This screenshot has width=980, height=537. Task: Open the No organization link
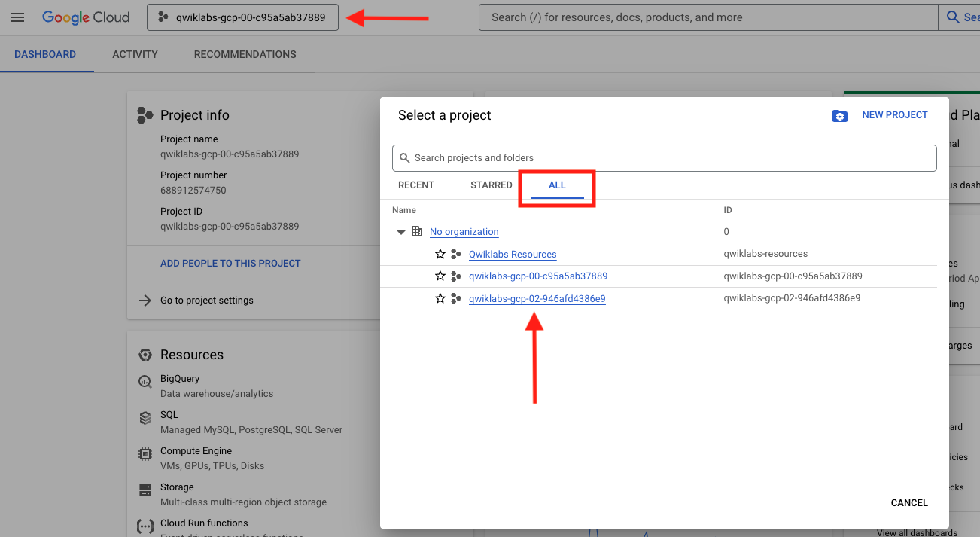[464, 232]
